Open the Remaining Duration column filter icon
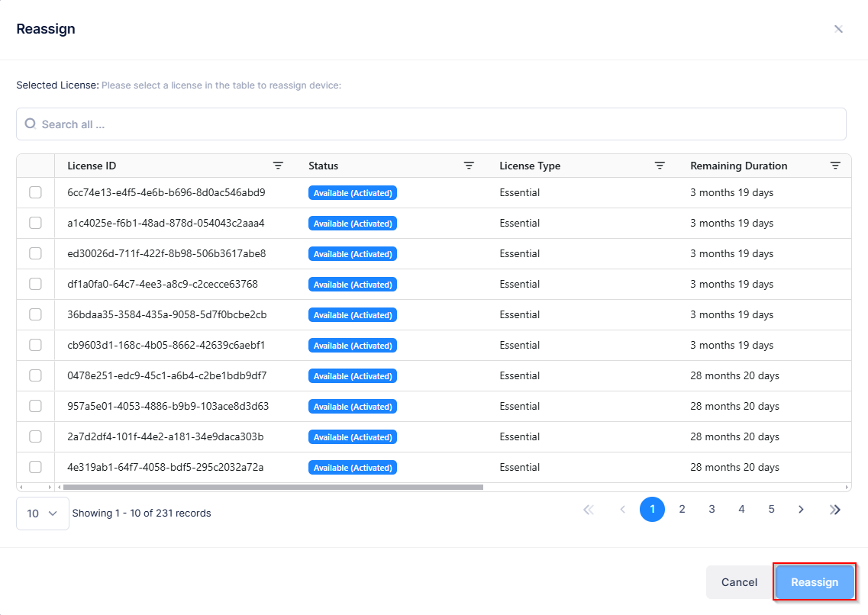The image size is (868, 615). [835, 166]
